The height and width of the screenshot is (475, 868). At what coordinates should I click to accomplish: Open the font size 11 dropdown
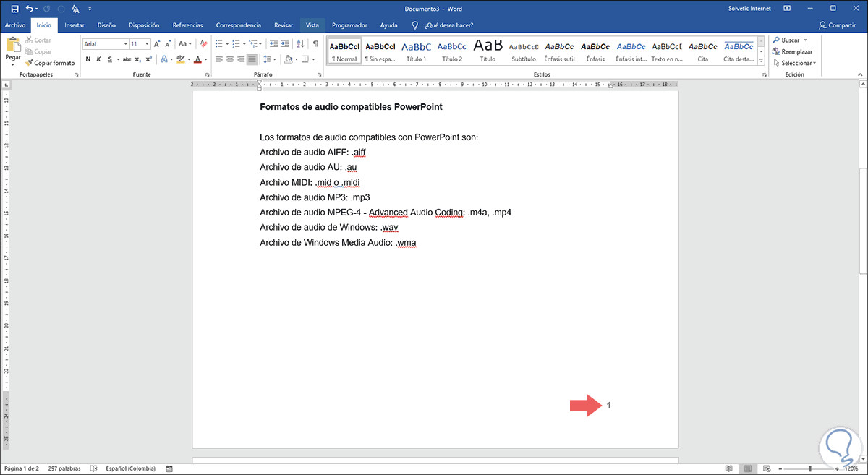[148, 44]
